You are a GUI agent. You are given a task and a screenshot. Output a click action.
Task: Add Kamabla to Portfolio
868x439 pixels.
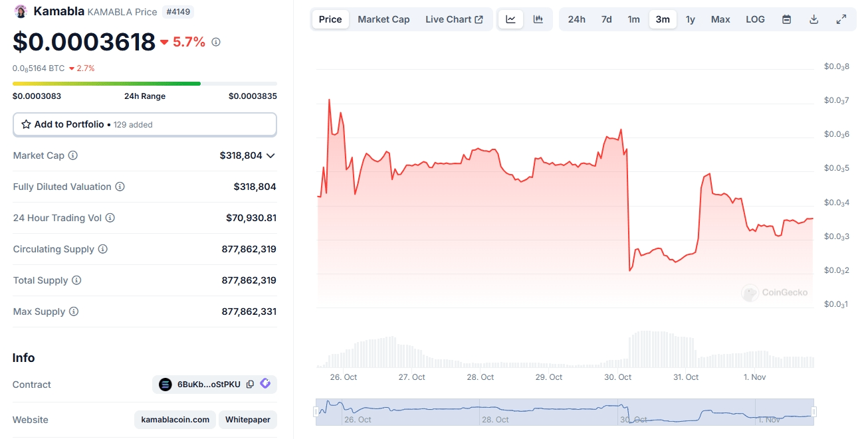point(145,124)
